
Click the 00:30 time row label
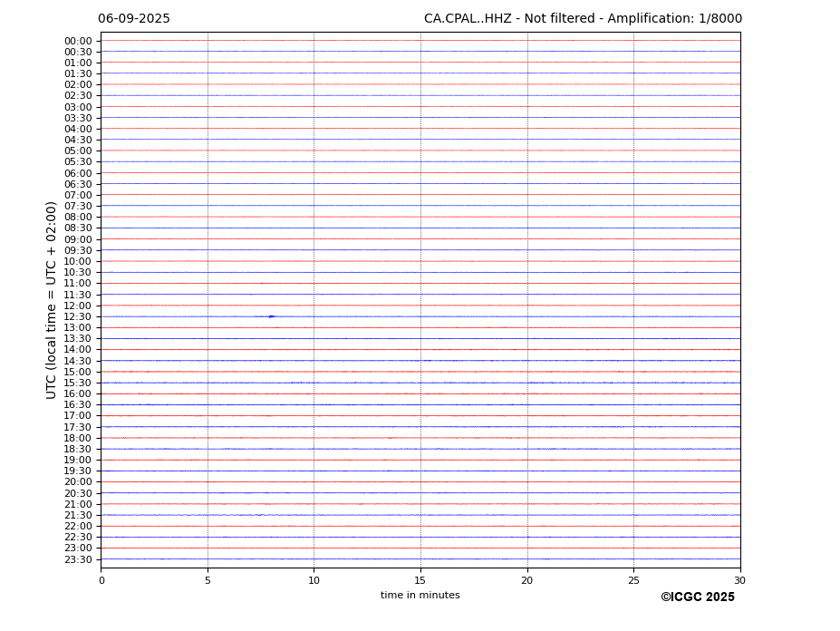click(x=78, y=52)
